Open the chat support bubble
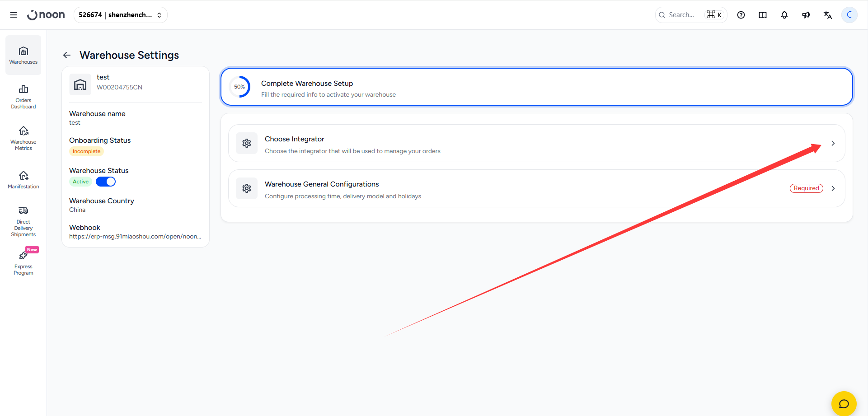Screen dimensions: 868x416 pyautogui.click(x=844, y=403)
